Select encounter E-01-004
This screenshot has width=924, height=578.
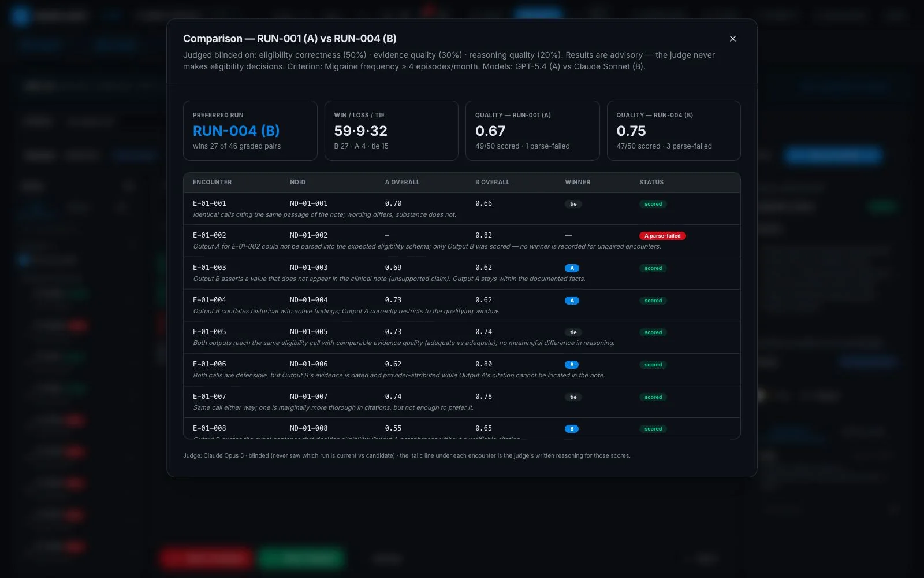210,300
